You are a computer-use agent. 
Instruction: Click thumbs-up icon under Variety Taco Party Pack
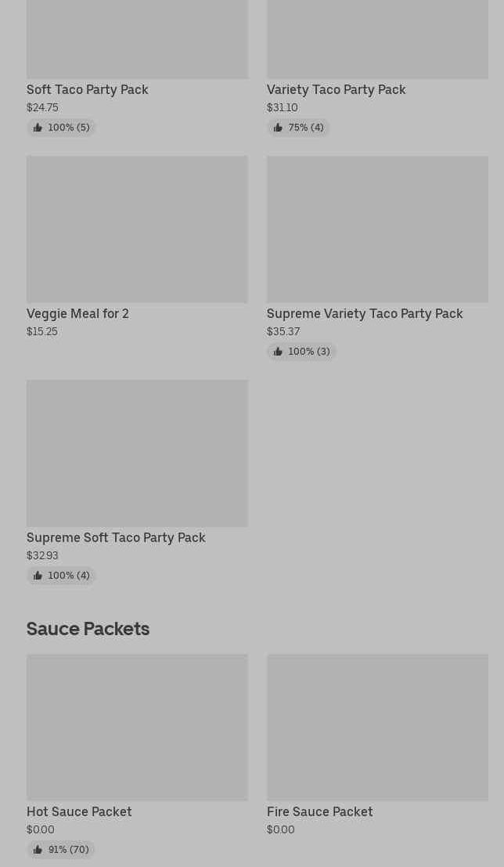click(x=278, y=128)
